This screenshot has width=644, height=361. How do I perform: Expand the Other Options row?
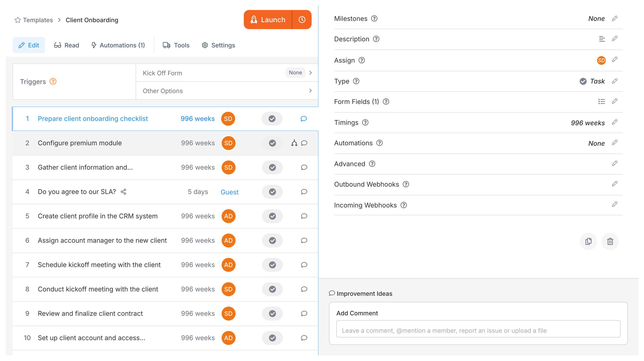[227, 91]
